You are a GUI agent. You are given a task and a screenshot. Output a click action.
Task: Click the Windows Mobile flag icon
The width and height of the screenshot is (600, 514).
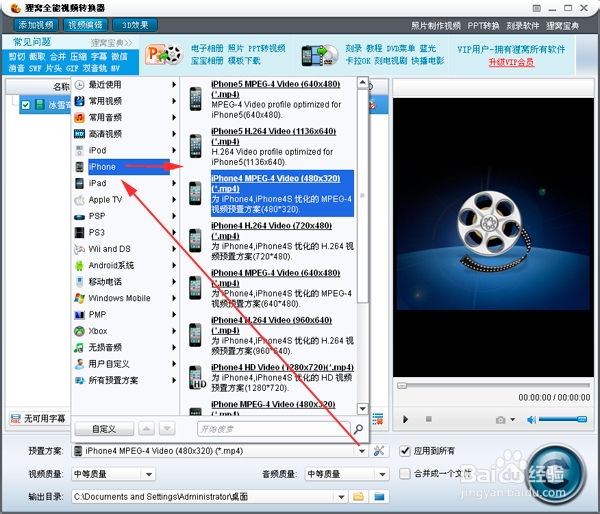(x=79, y=298)
